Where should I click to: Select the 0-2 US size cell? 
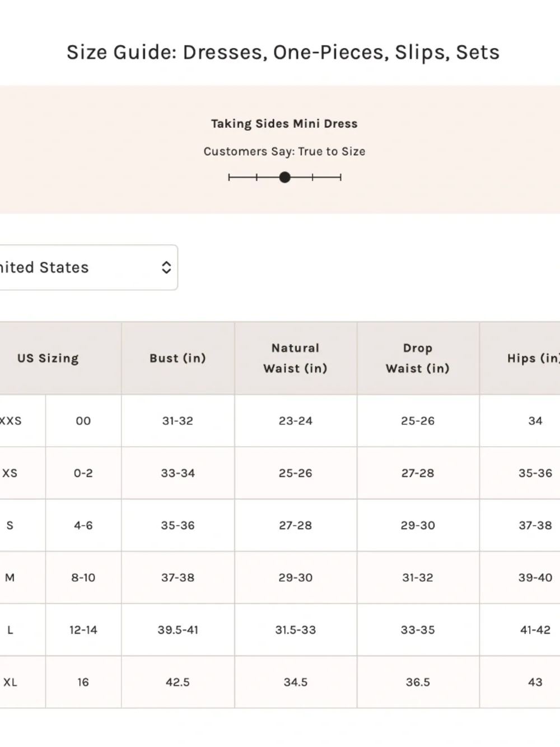pos(83,473)
